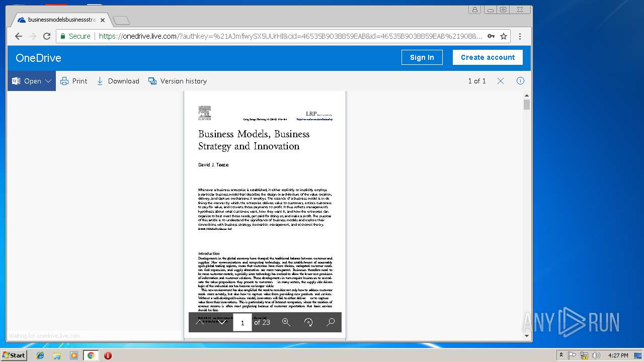Open network status tray icon
This screenshot has height=362, width=644.
[584, 355]
